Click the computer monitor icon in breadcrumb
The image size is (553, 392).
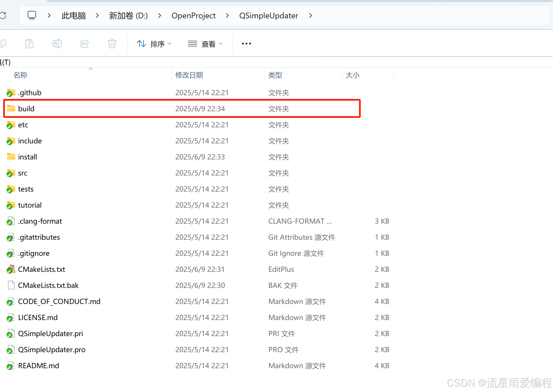coord(32,15)
